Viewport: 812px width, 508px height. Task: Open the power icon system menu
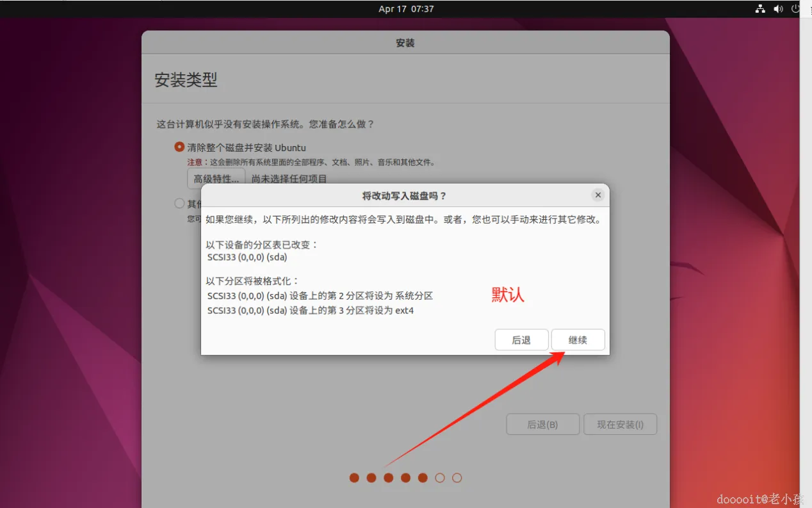pyautogui.click(x=796, y=9)
